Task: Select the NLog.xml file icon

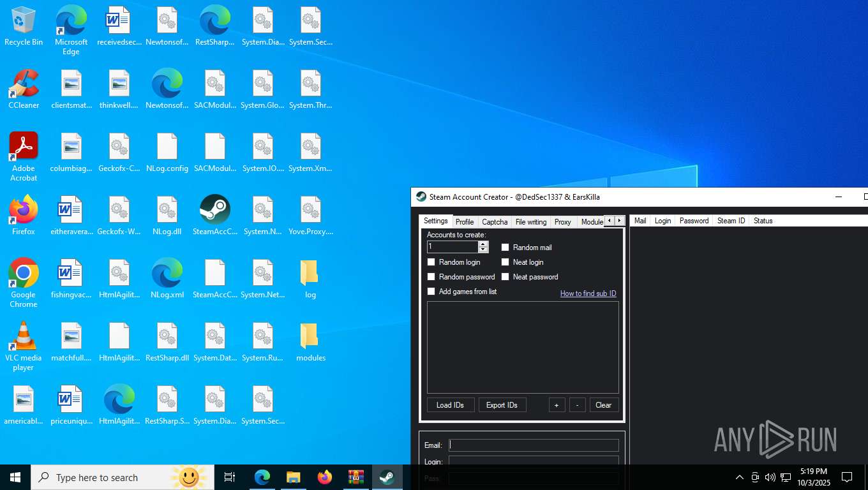Action: tap(167, 279)
